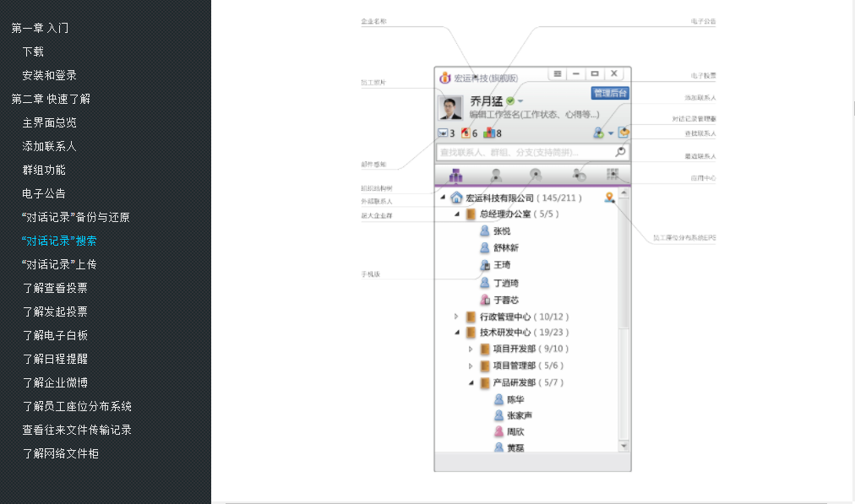The height and width of the screenshot is (504, 855).
Task: Open the 安装和登录 section
Action: [x=49, y=75]
